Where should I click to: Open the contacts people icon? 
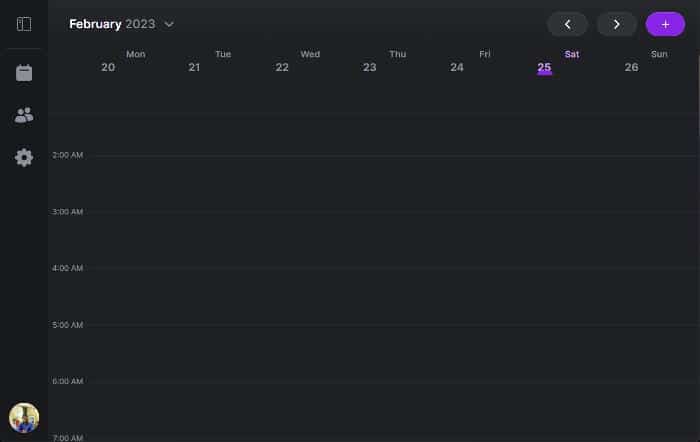pyautogui.click(x=24, y=115)
